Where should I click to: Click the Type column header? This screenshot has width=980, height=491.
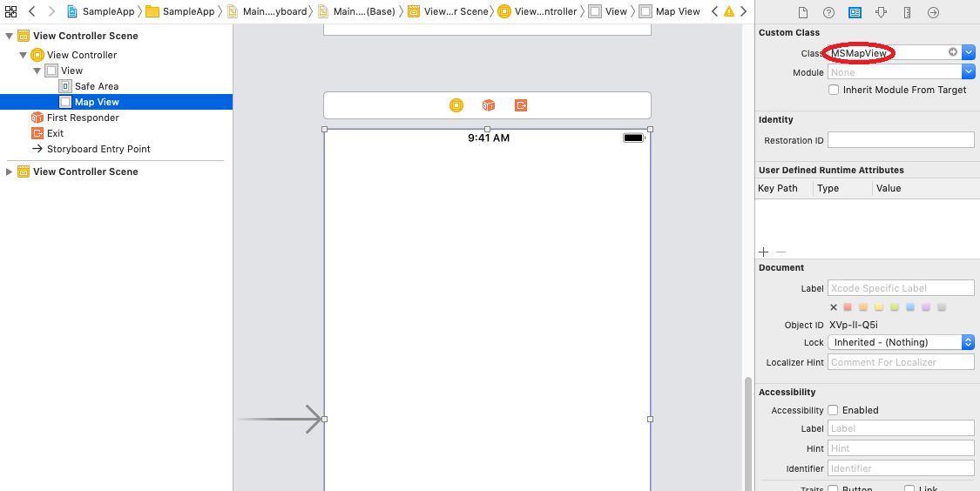click(x=828, y=188)
